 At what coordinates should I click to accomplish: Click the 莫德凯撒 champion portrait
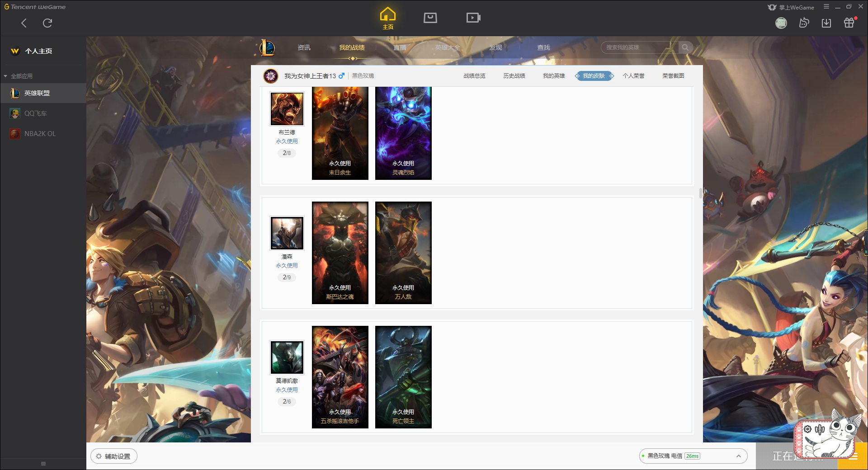(x=287, y=357)
